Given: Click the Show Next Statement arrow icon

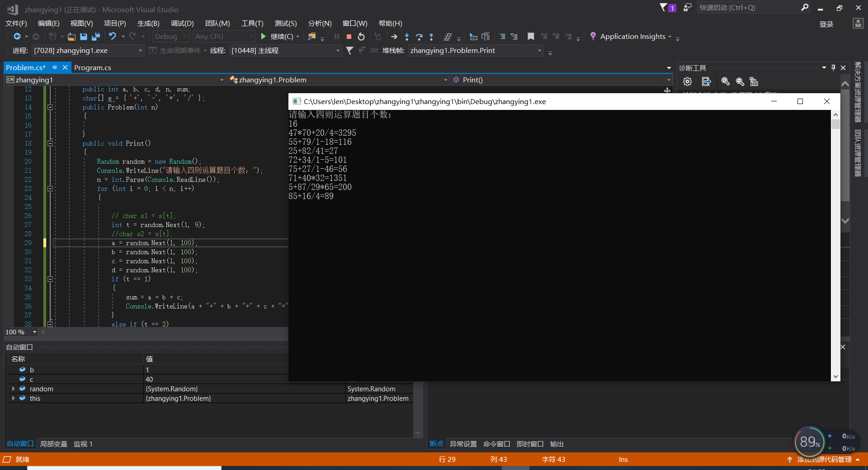Looking at the screenshot, I should click(x=394, y=37).
